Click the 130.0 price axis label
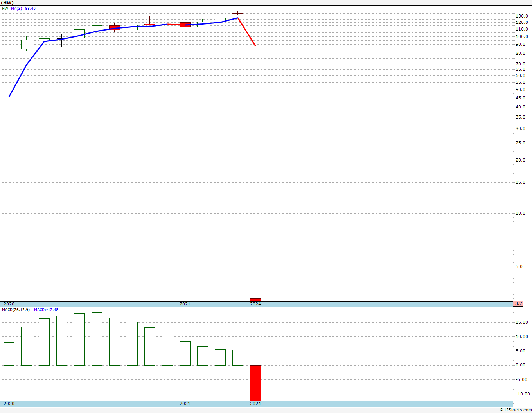The height and width of the screenshot is (413, 532). [x=521, y=16]
